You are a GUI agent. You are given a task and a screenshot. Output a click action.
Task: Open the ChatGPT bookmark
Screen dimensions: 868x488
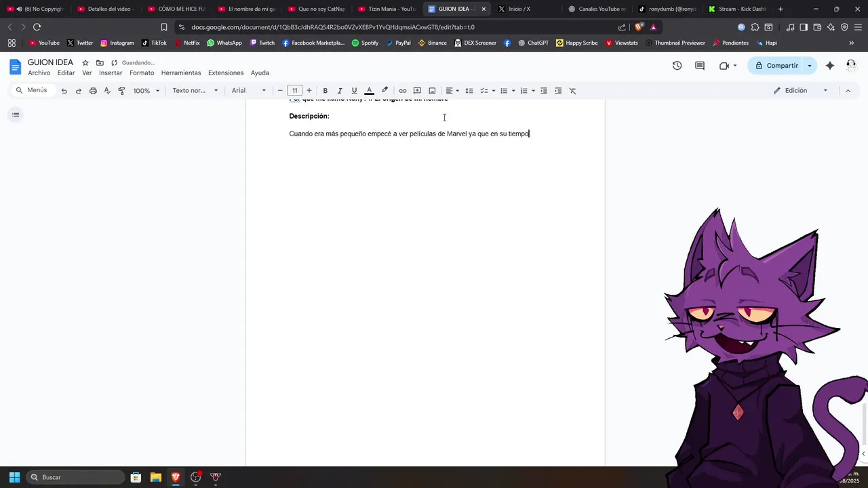(533, 43)
